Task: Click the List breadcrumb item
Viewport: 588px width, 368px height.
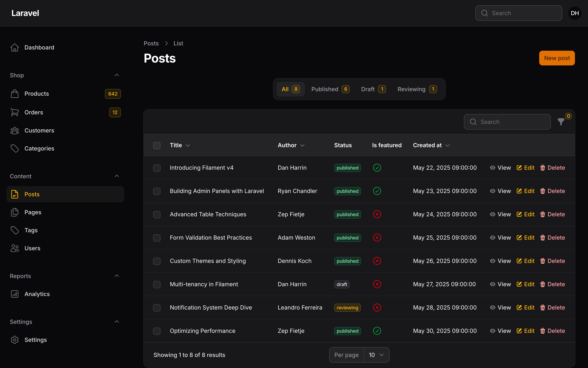Action: [178, 43]
